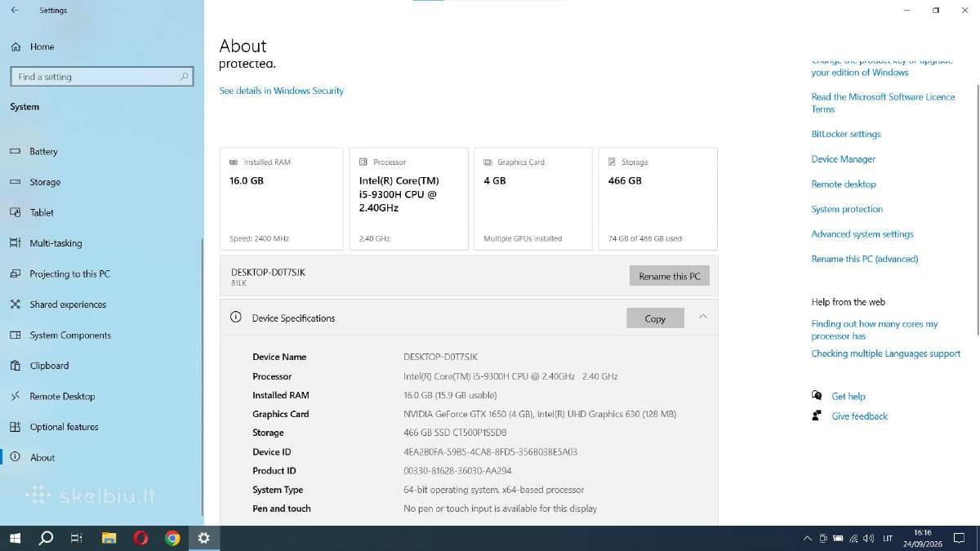
Task: Show hidden tray icons chevron
Action: click(808, 538)
